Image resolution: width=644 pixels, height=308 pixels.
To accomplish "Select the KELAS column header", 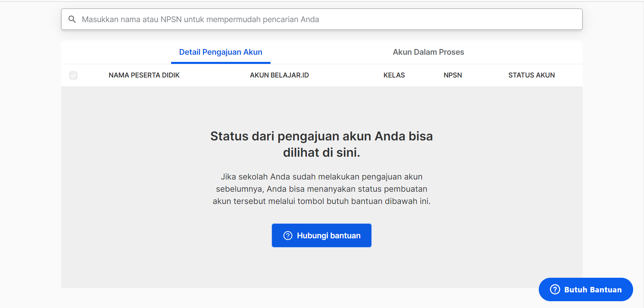I will (x=394, y=75).
